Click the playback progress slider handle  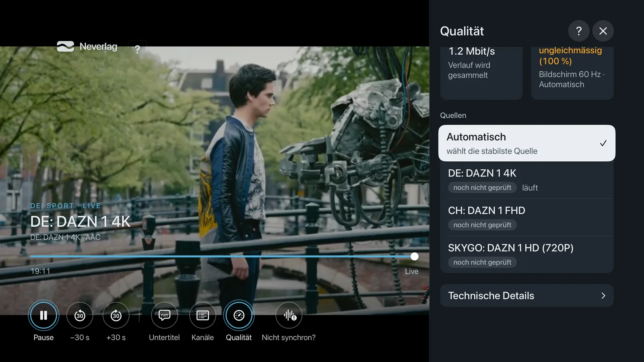[415, 256]
